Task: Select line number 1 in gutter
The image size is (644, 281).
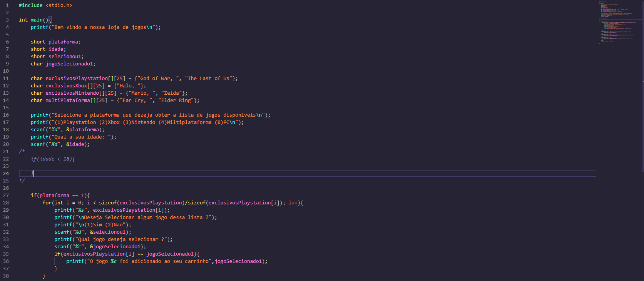Action: (7, 5)
